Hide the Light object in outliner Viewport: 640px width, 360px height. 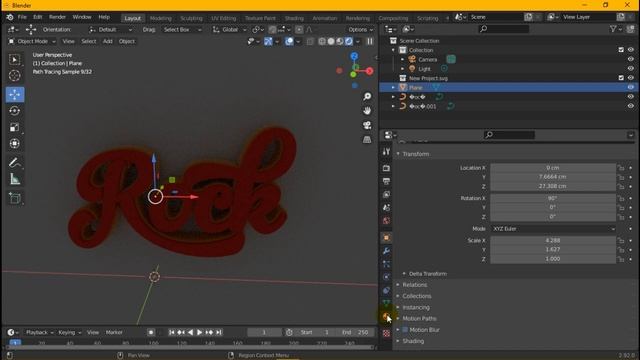point(631,69)
